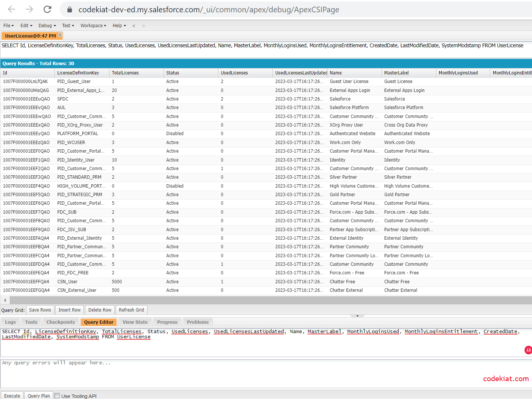Screen dimensions: 532x399
Task: Click the 5000 TotalLicenses cell
Action: point(136,282)
